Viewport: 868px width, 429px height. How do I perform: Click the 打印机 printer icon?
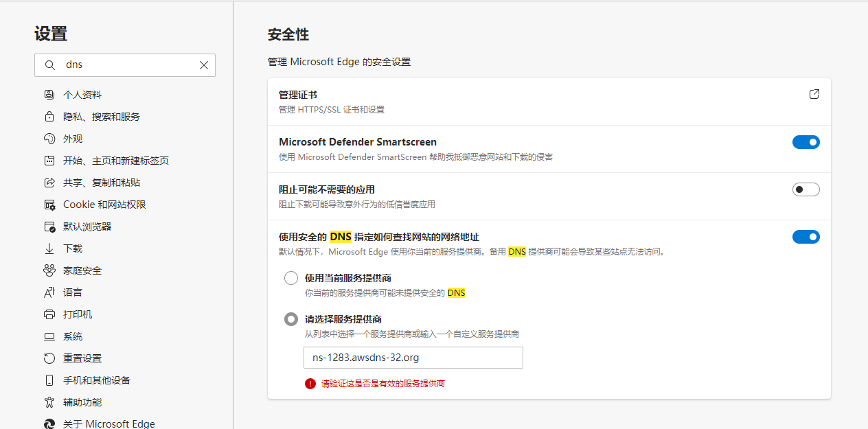(x=49, y=314)
